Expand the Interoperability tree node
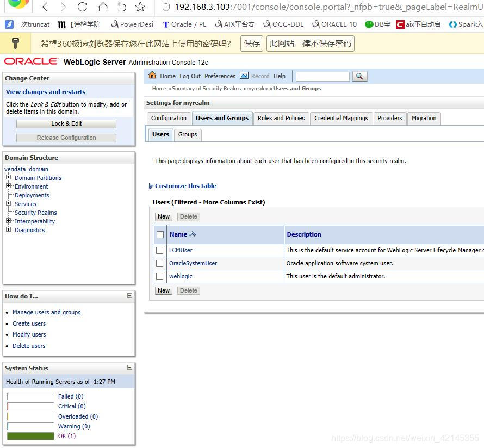 pyautogui.click(x=9, y=221)
